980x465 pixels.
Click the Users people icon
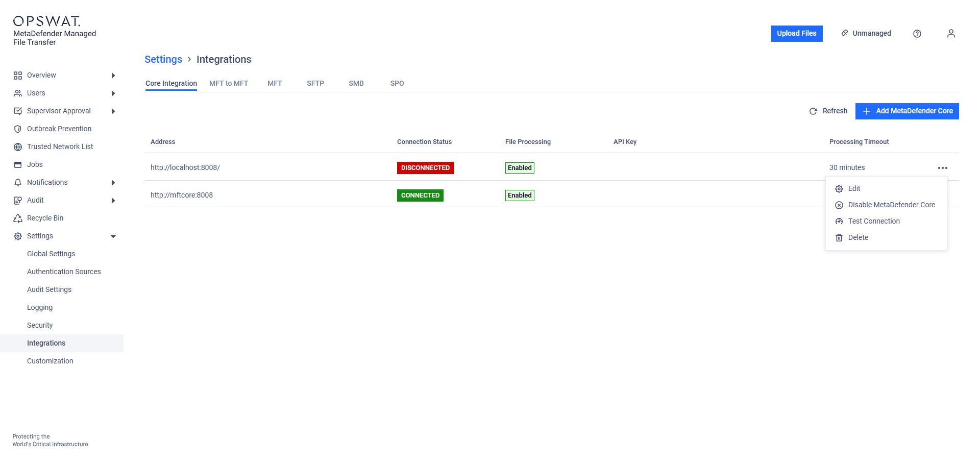point(18,93)
